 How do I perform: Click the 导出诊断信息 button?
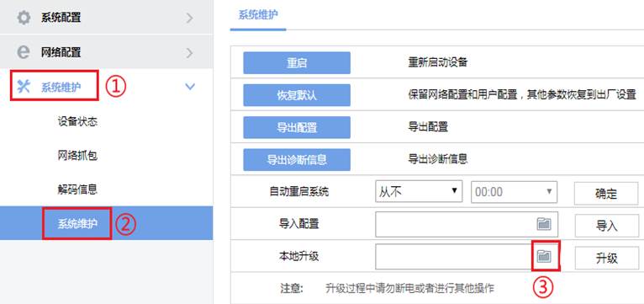point(297,160)
